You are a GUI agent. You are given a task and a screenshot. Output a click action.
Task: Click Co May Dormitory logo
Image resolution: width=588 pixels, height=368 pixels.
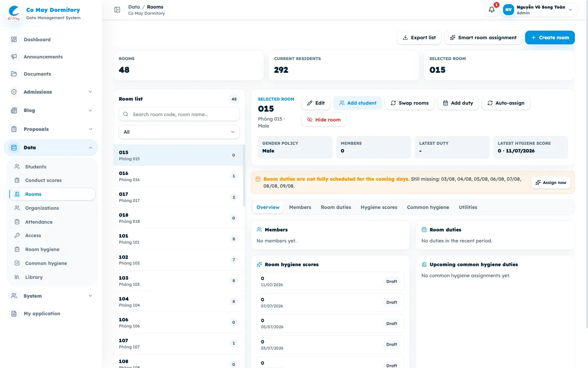click(14, 13)
